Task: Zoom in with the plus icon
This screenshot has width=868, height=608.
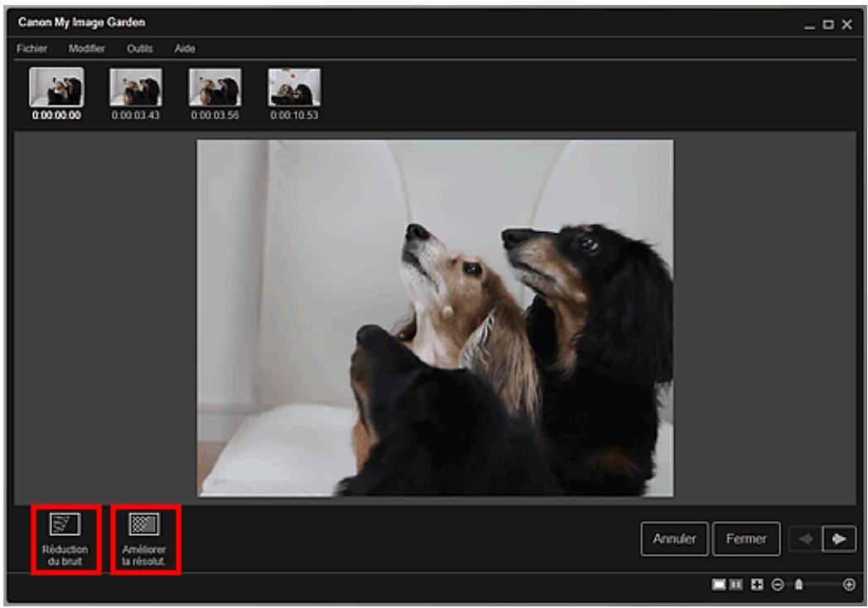Action: (x=849, y=585)
